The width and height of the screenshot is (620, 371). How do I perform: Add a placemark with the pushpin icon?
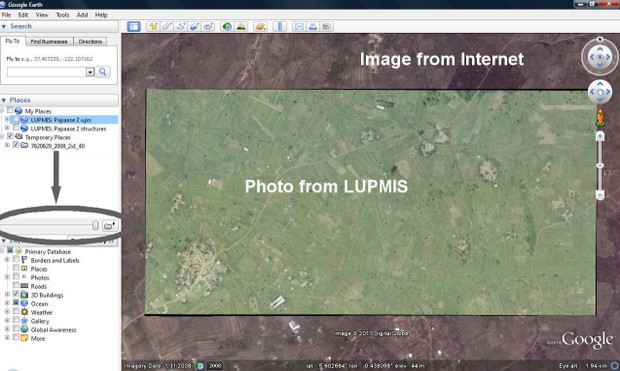153,26
